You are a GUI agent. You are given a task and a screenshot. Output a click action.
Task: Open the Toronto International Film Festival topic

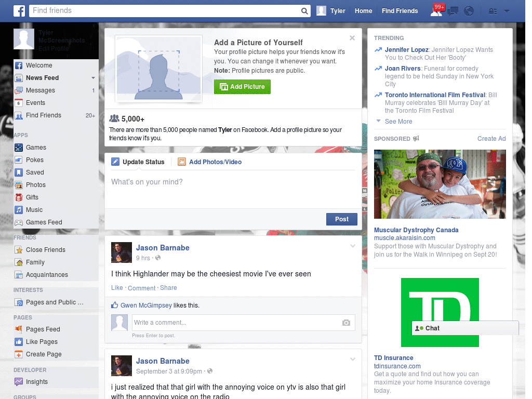[x=435, y=95]
